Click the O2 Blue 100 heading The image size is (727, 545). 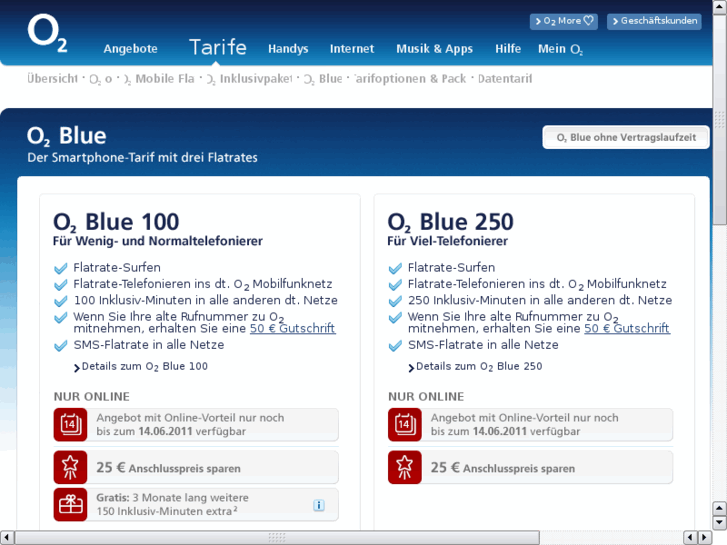[116, 222]
